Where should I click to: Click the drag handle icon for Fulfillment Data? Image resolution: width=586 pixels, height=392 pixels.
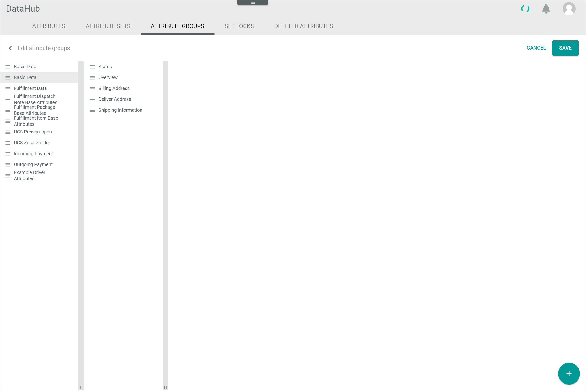(x=8, y=88)
